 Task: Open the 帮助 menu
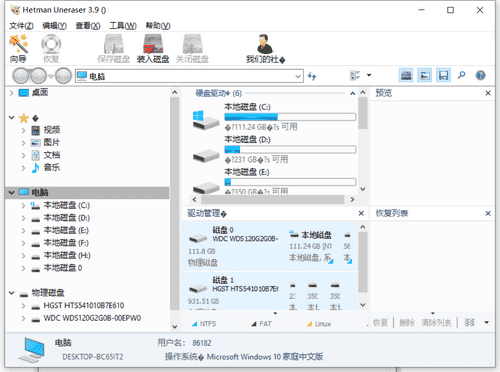[158, 26]
